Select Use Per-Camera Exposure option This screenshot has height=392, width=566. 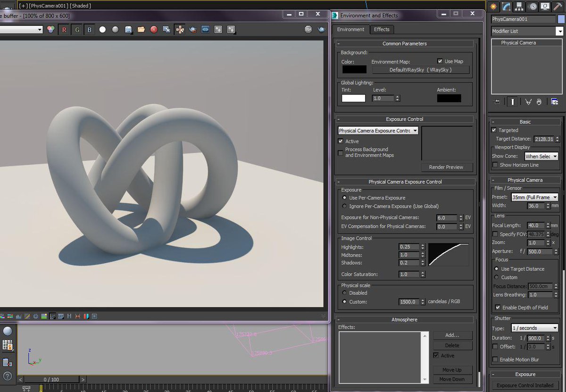344,198
